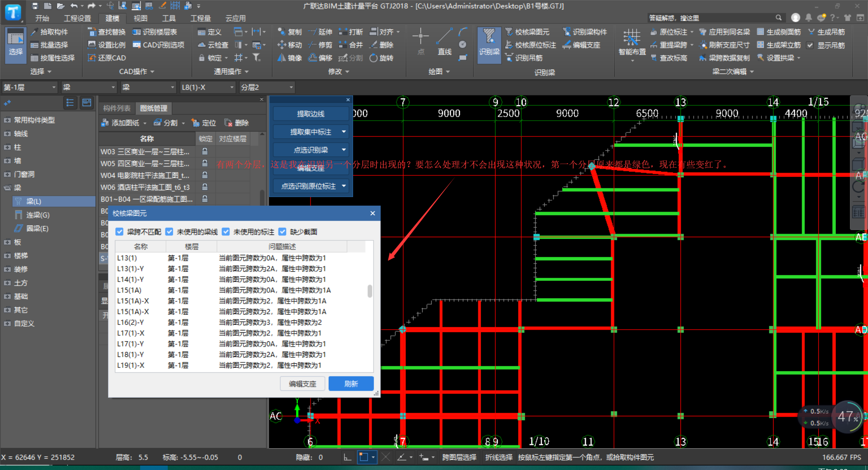Toggle the 未使用的标注 checkbox
The image size is (868, 470).
(x=226, y=232)
